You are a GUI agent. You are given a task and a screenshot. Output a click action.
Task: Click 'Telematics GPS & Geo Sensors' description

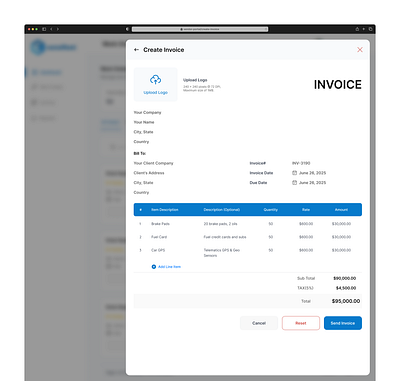pos(222,253)
